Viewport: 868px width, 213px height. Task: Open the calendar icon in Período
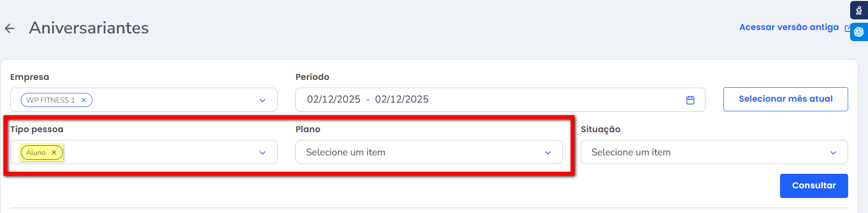[x=690, y=100]
